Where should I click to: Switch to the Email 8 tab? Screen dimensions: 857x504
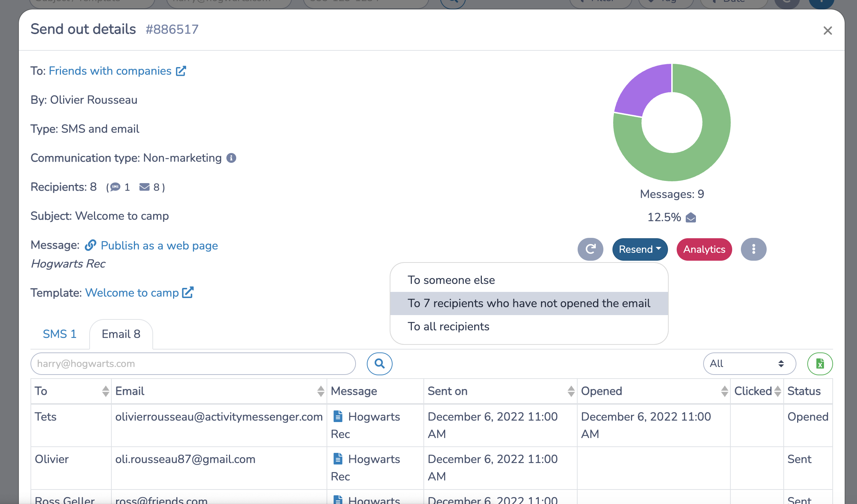(x=121, y=334)
